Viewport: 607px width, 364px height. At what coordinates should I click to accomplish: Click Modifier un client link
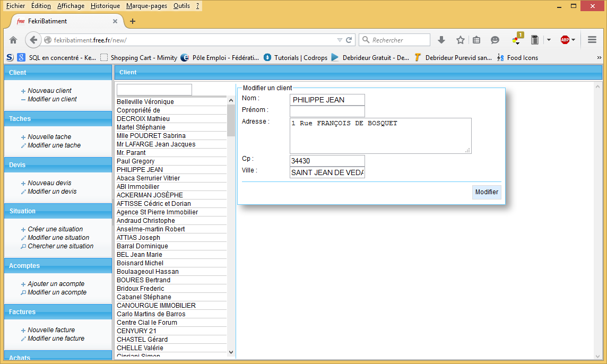coord(52,99)
